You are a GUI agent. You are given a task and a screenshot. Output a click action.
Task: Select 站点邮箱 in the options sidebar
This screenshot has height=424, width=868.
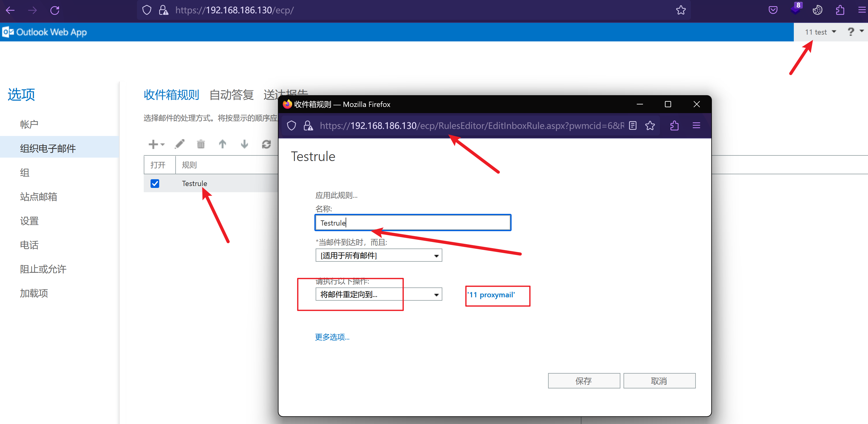[x=38, y=197]
